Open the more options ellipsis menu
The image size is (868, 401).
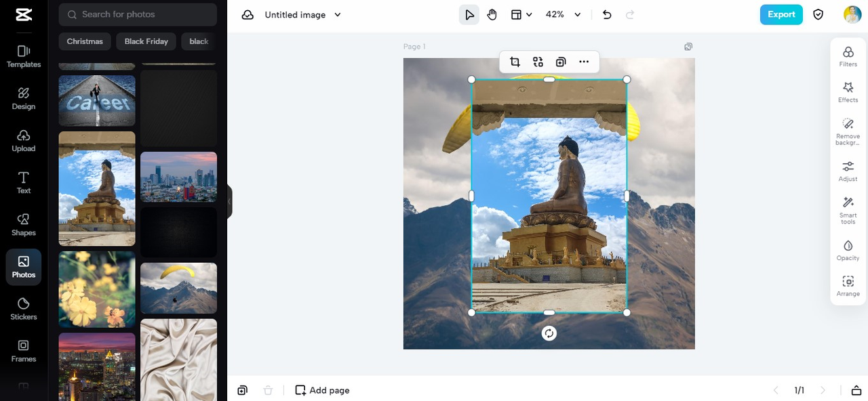click(x=584, y=62)
